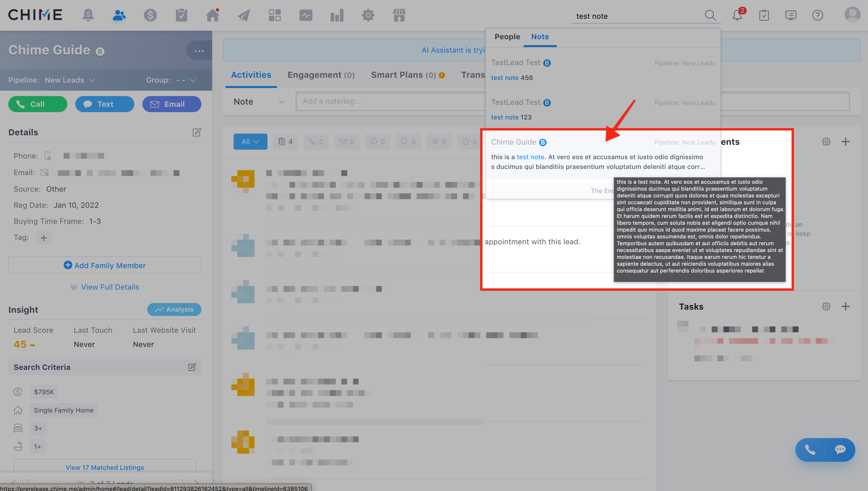Click the Lead Score value 45
Screen dimensions: 868x491
(x=20, y=344)
